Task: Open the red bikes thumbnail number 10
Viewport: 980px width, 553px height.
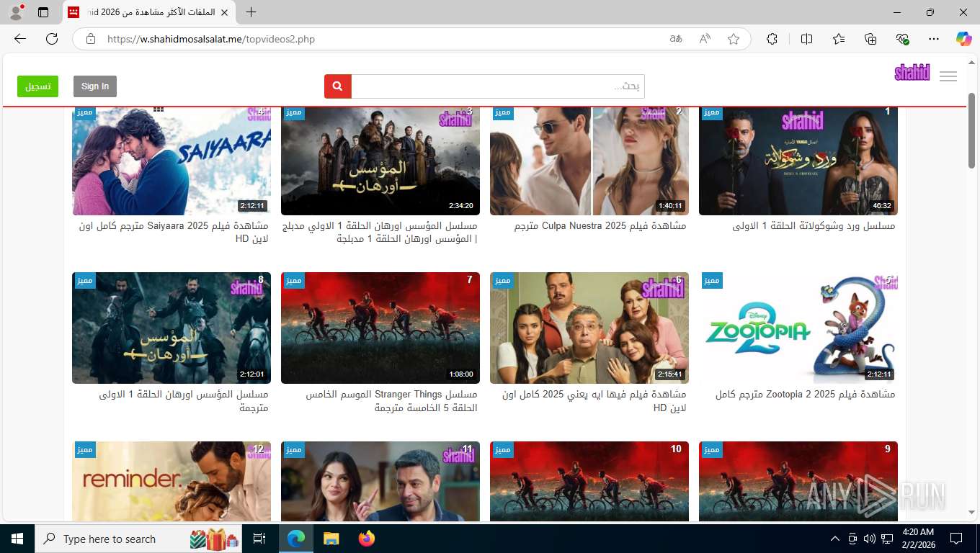Action: [x=589, y=481]
